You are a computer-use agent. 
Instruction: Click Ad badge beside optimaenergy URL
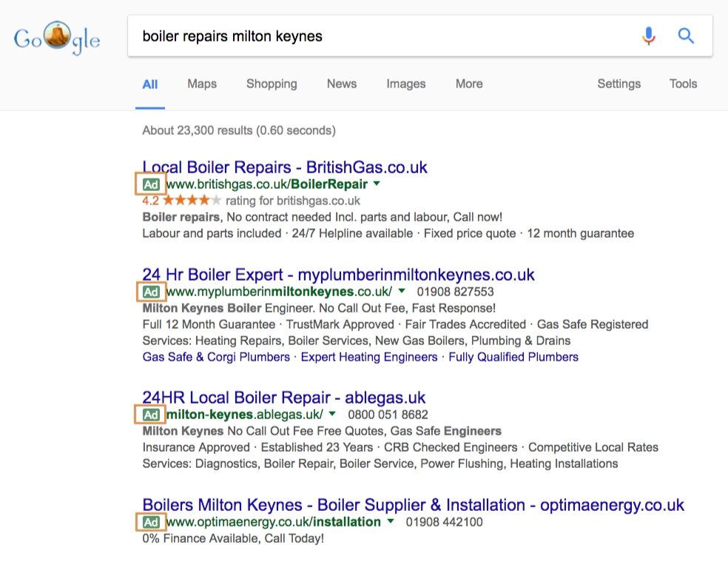[151, 522]
